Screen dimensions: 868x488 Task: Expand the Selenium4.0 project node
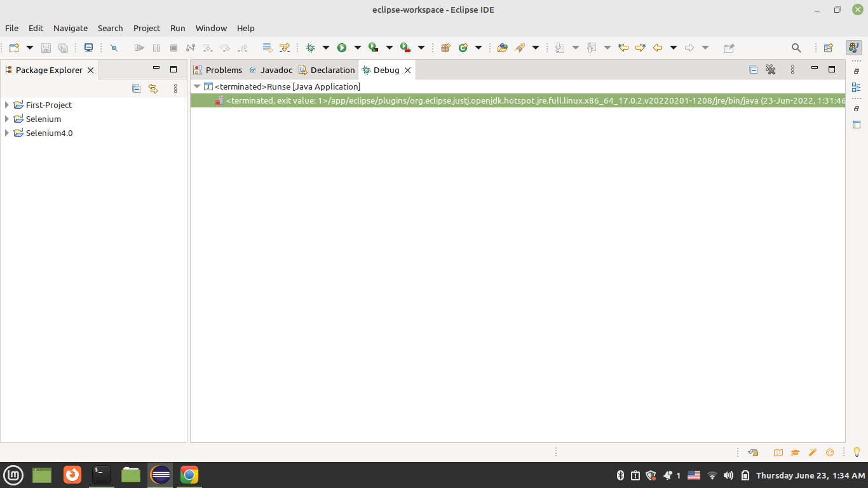coord(7,133)
